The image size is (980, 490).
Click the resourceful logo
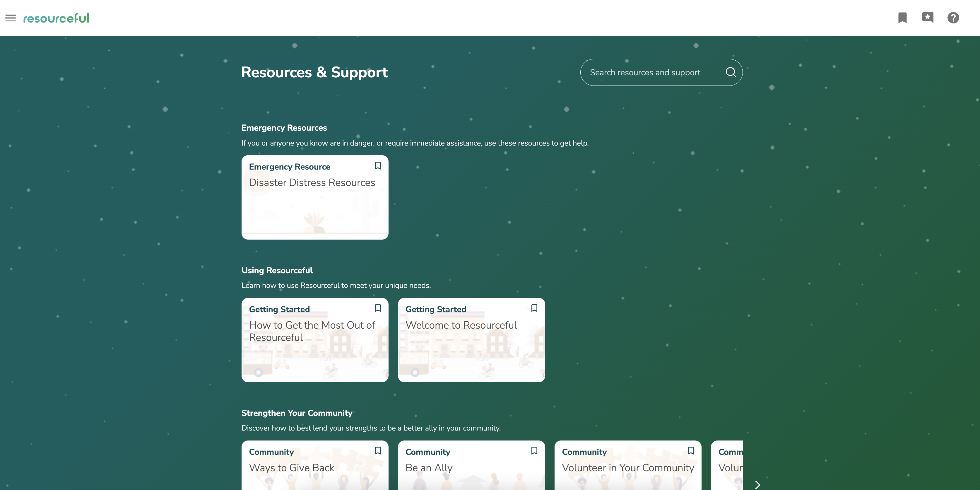56,18
